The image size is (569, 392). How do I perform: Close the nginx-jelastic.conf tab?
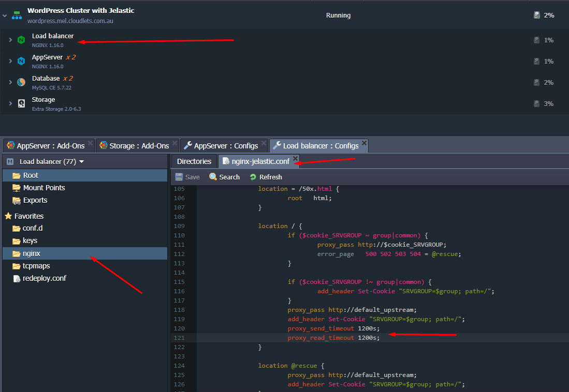(x=296, y=158)
